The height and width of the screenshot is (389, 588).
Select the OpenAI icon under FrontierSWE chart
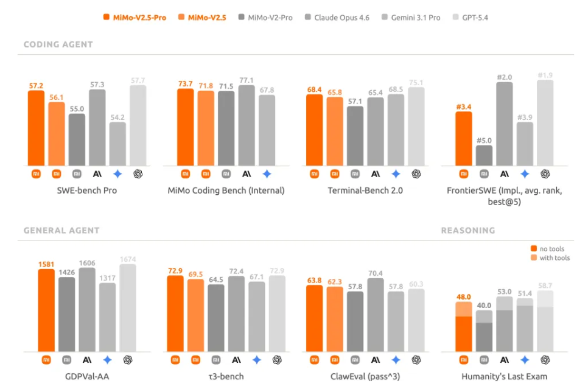545,174
